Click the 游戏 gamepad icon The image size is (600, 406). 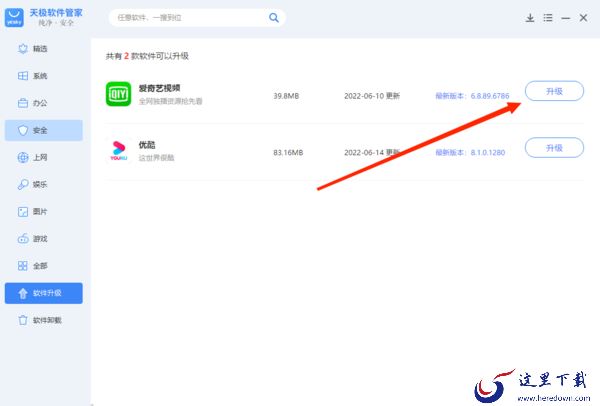23,239
